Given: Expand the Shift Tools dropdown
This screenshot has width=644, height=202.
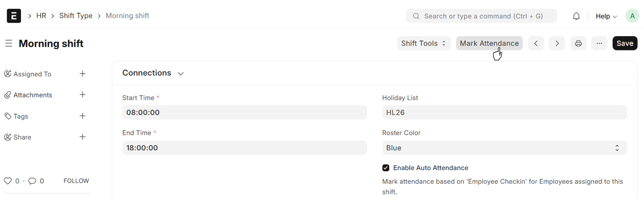Looking at the screenshot, I should (423, 43).
